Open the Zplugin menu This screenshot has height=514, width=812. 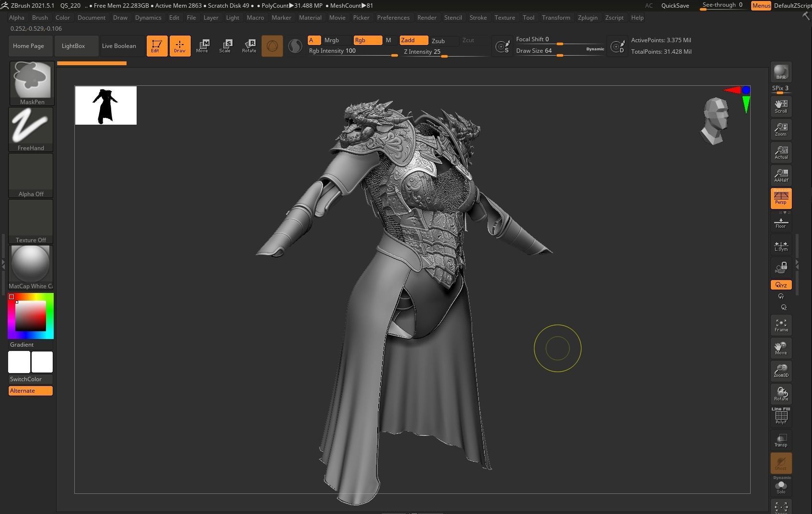(588, 17)
